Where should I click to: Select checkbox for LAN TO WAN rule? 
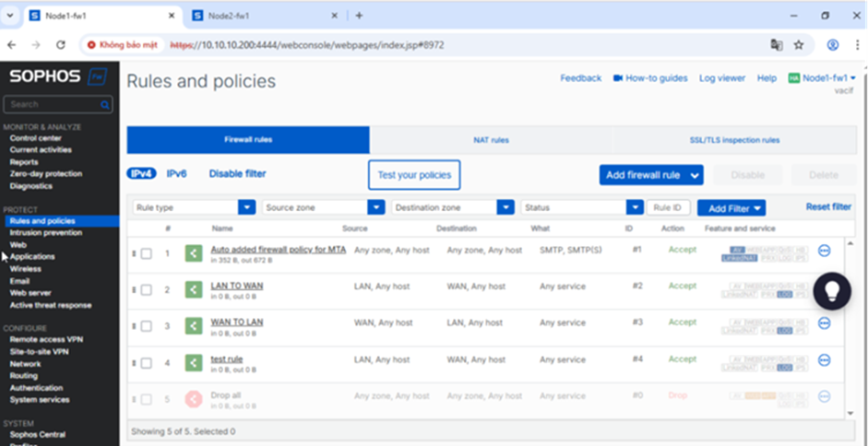point(146,290)
